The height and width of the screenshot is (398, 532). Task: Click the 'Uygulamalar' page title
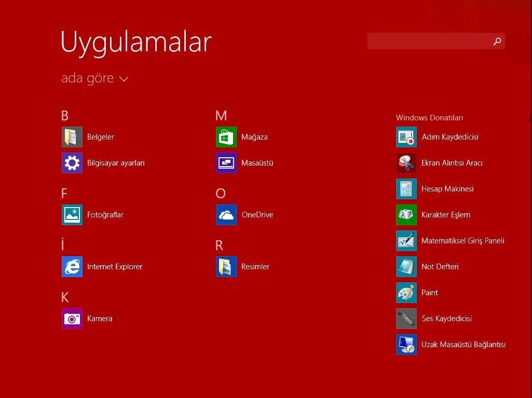coord(136,43)
